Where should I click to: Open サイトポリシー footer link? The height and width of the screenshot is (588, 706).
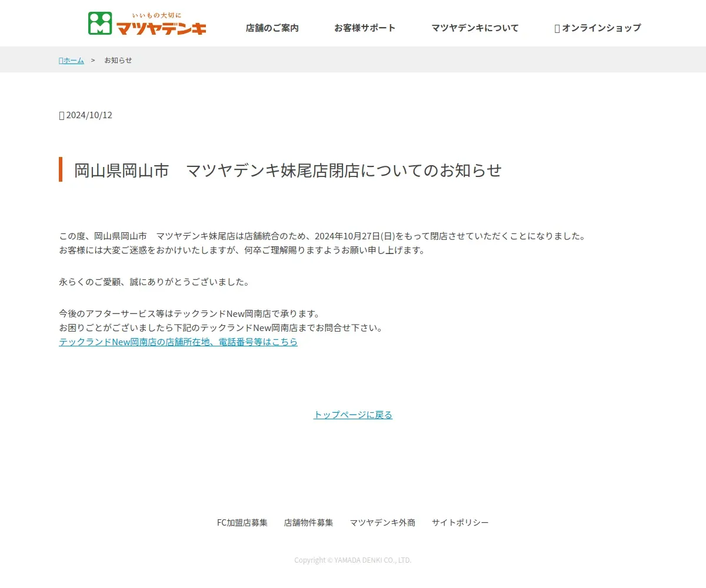tap(460, 522)
